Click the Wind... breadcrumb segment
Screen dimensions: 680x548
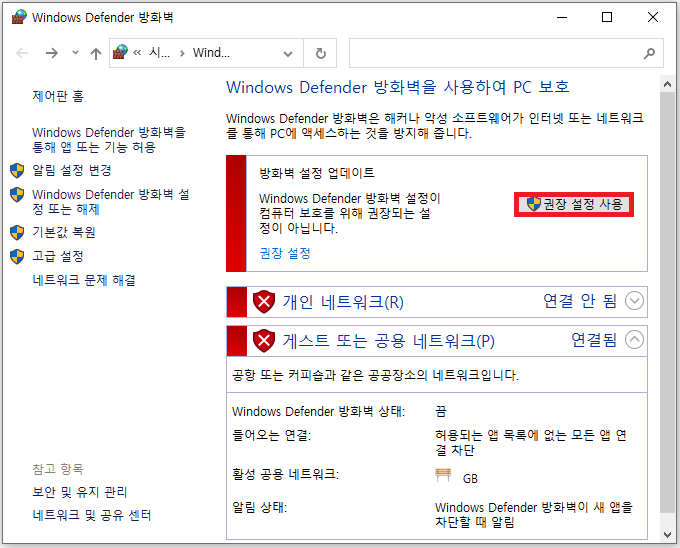(x=211, y=53)
